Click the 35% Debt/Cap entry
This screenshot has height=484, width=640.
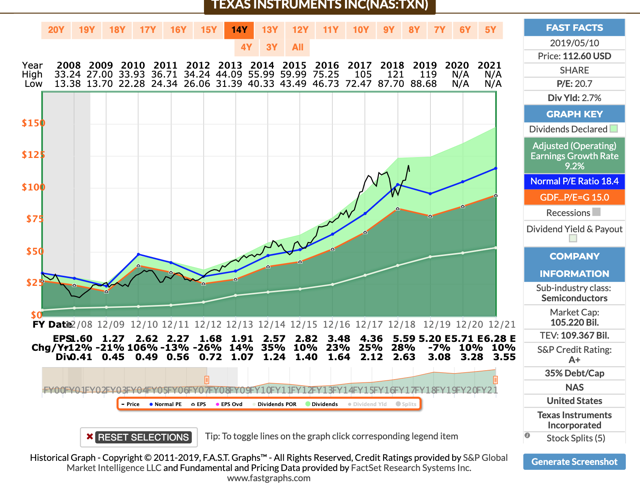[574, 373]
